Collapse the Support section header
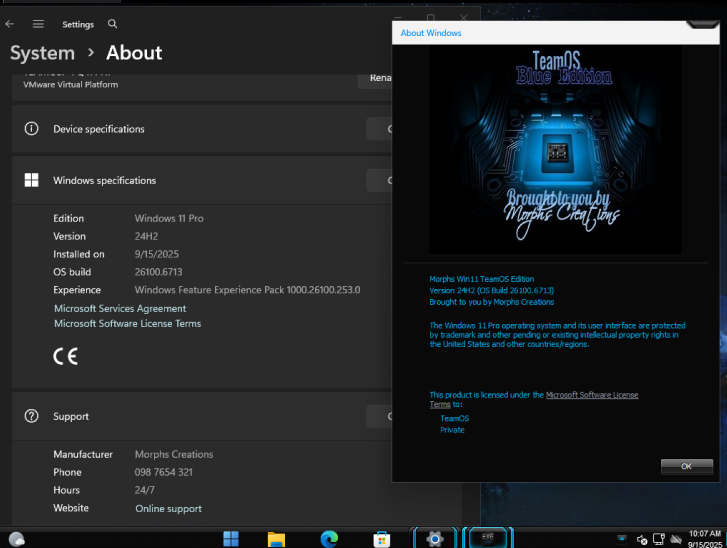 pos(202,416)
